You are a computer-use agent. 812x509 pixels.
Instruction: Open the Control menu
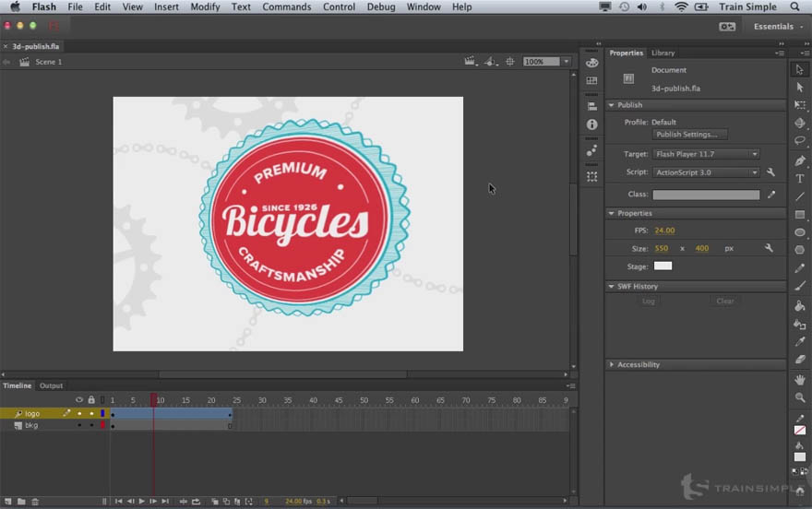point(339,6)
